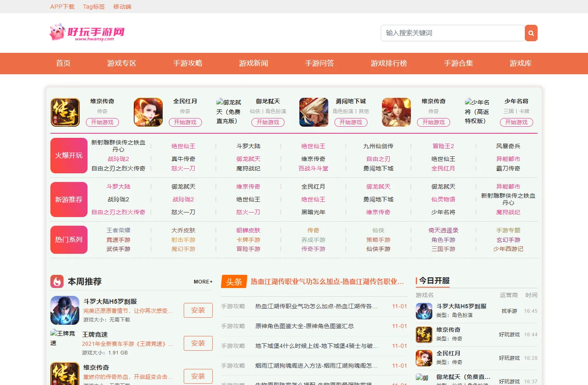
Task: Open the 游戏专区 navigation tab
Action: point(122,63)
